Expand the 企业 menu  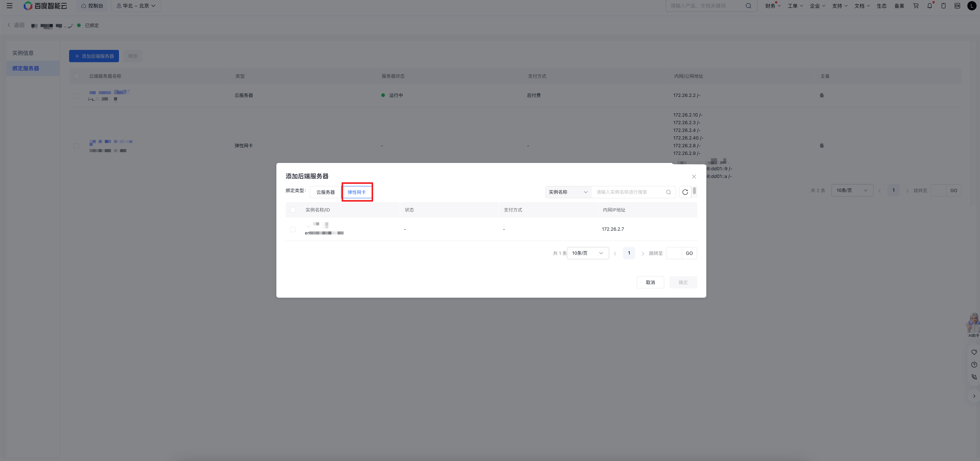pyautogui.click(x=818, y=6)
